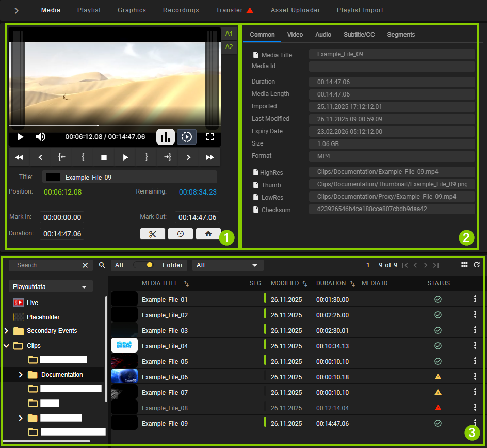Expand the Secondary Events folder
This screenshot has height=448, width=487.
point(6,331)
